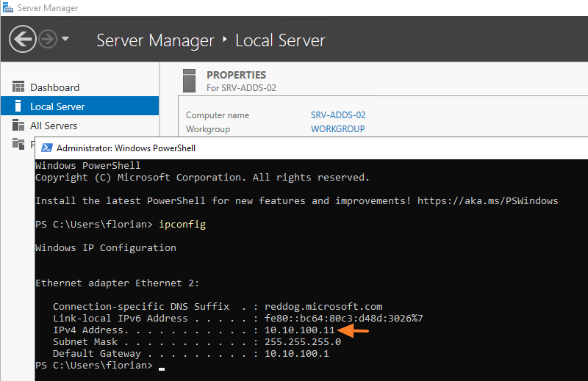Click the server tower icon beside PROPERTIES
The image size is (588, 381).
coord(190,81)
